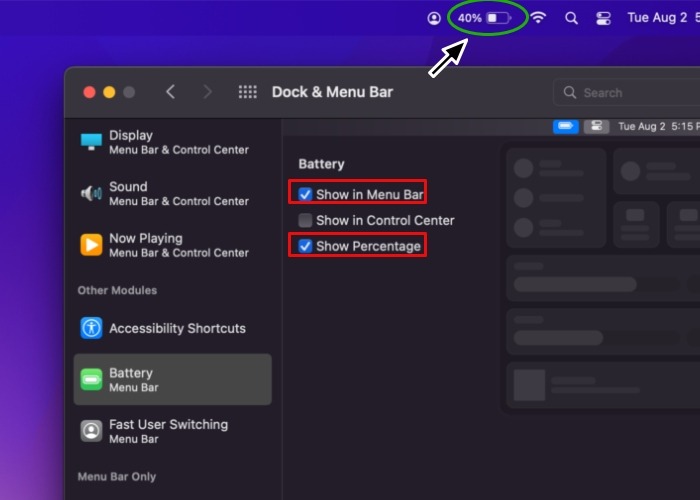Viewport: 700px width, 500px height.
Task: Click the battery icon in menu bar
Action: 499,18
